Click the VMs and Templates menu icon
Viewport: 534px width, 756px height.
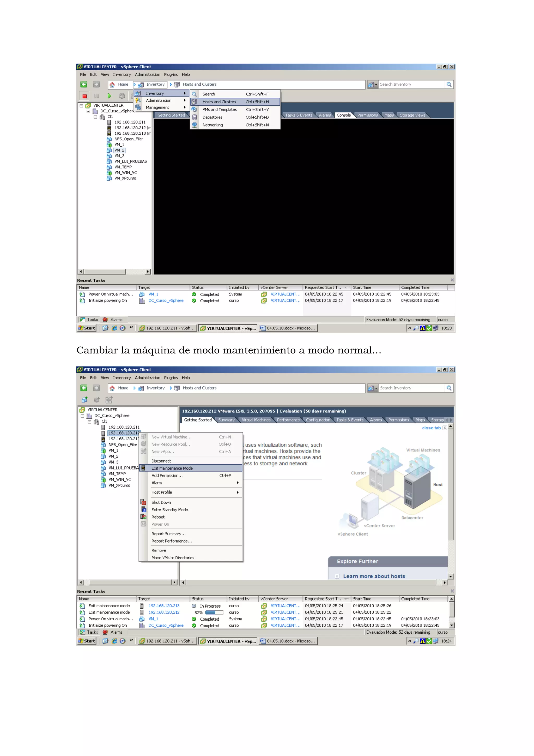point(195,109)
